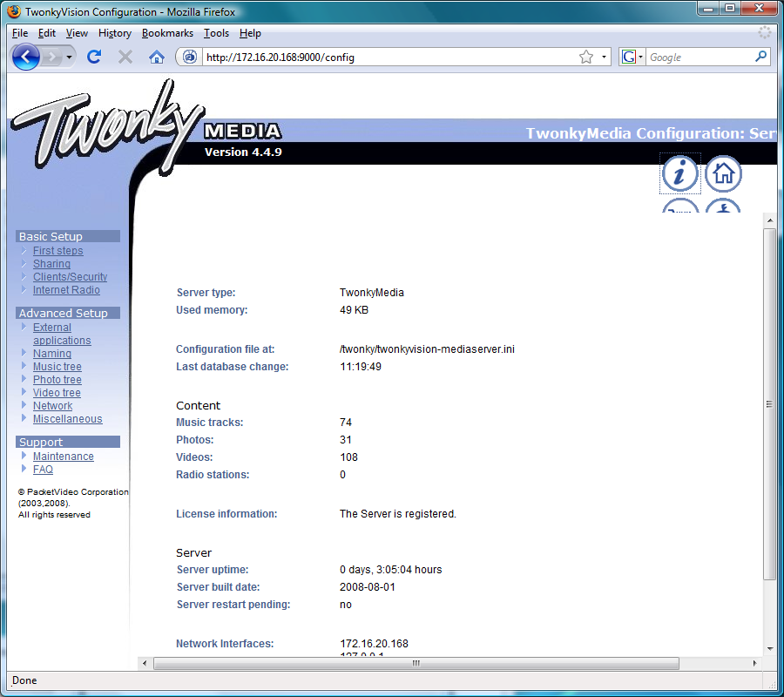The width and height of the screenshot is (784, 697).
Task: Click the Support section header
Action: (68, 442)
